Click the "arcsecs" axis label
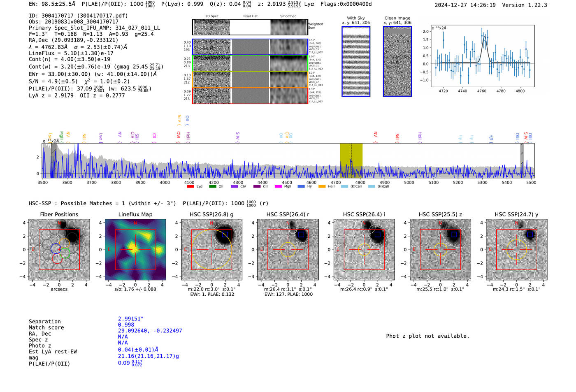Image resolution: width=576 pixels, height=392 pixels. [59, 289]
